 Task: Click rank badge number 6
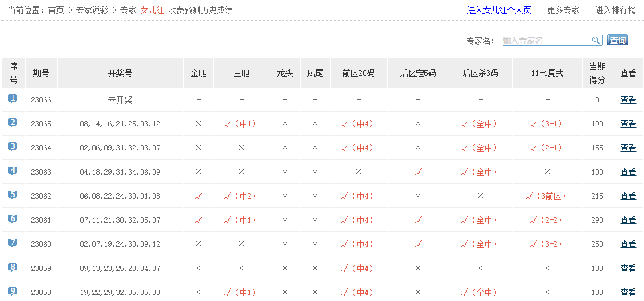coord(13,219)
